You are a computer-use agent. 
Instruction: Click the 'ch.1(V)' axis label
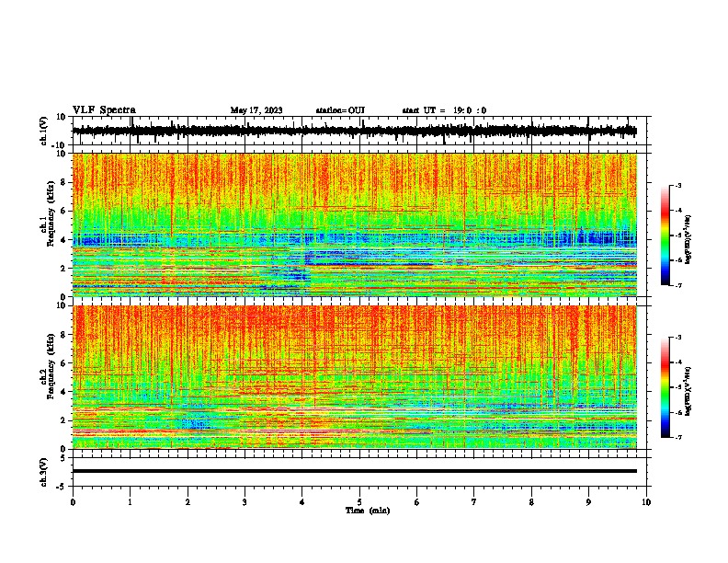pos(44,131)
